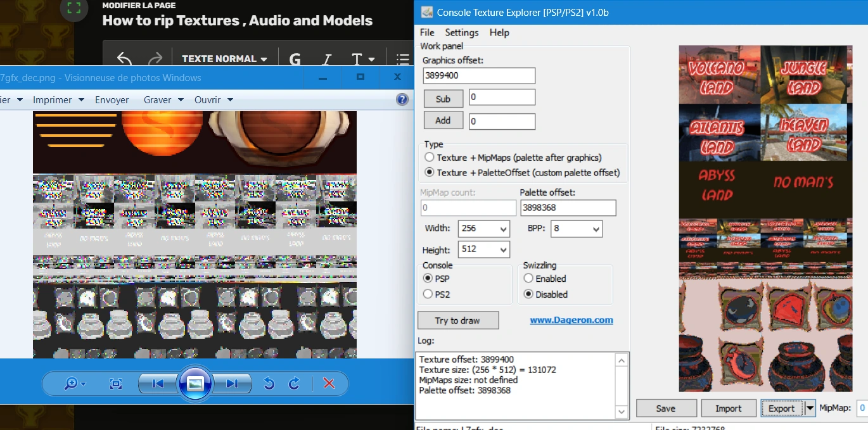Viewport: 868px width, 430px height.
Task: Open the File menu in Texture Explorer
Action: (x=427, y=32)
